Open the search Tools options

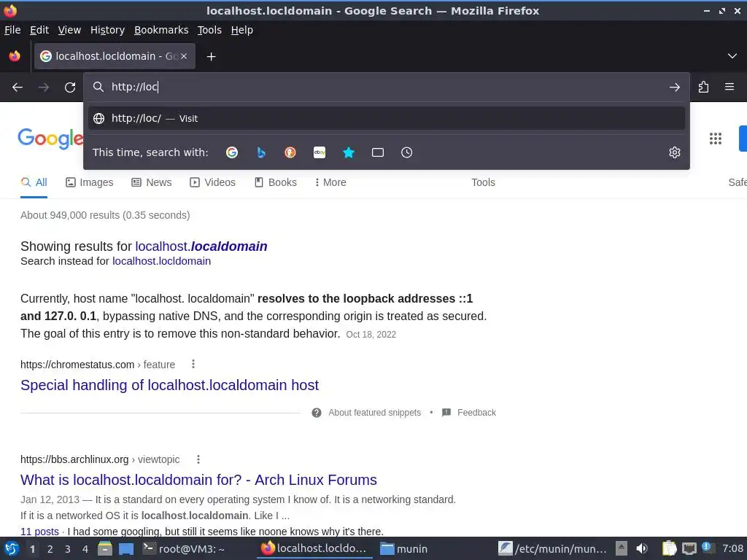coord(483,182)
